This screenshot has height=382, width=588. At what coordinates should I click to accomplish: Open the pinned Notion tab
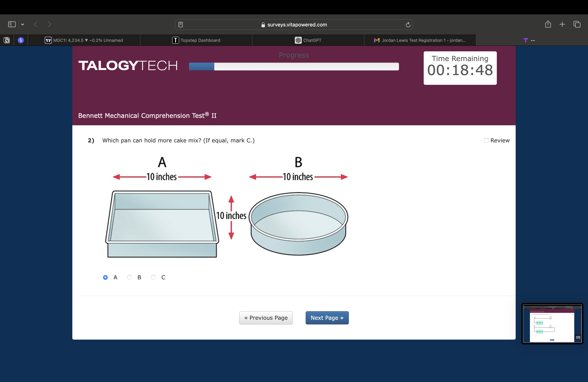[7, 40]
